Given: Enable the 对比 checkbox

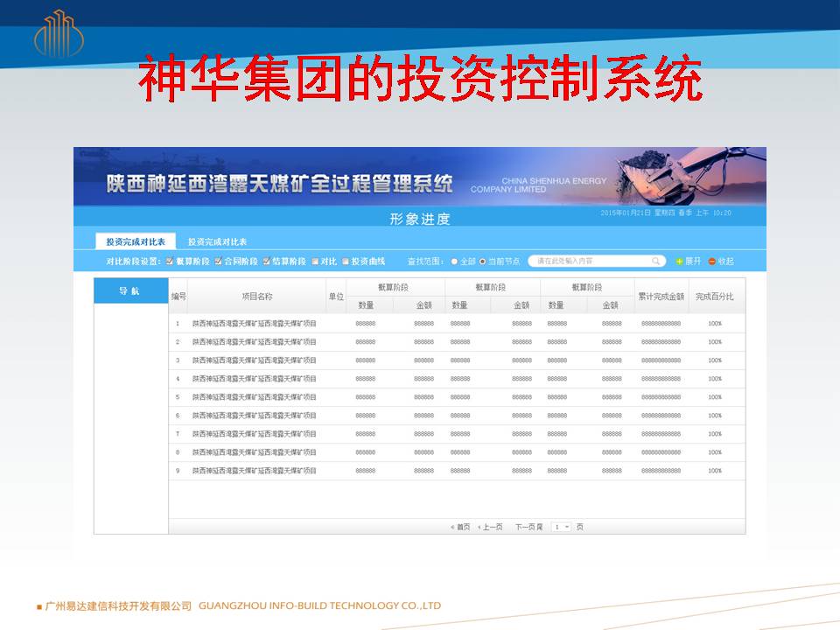Looking at the screenshot, I should (315, 262).
